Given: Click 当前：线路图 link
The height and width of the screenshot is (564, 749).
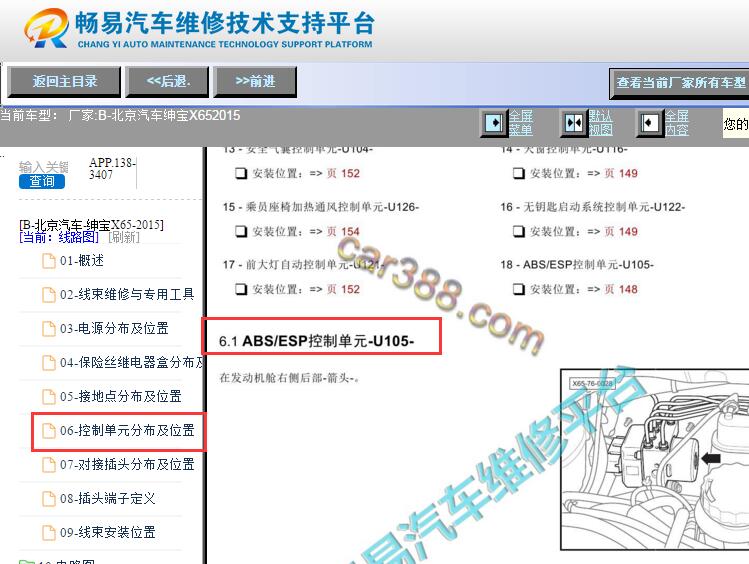Looking at the screenshot, I should (59, 237).
